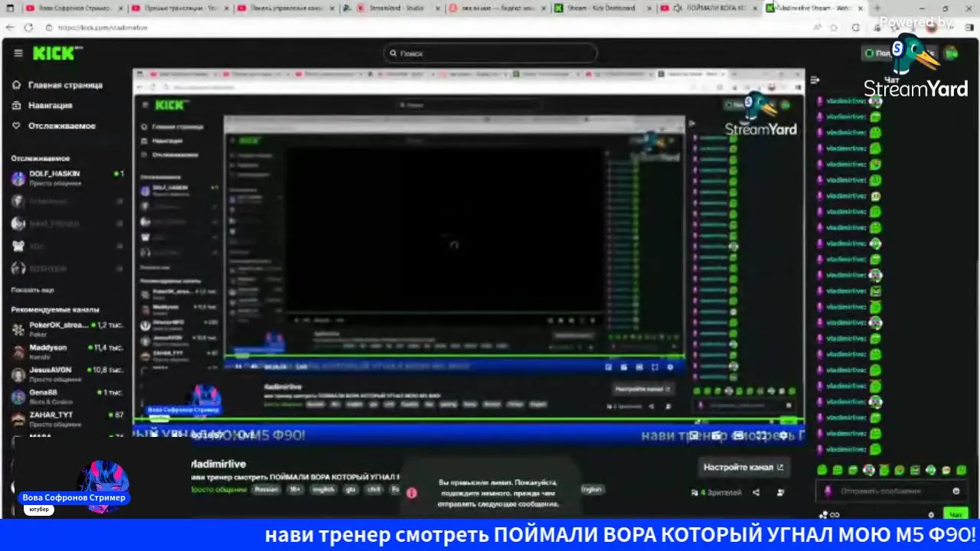The width and height of the screenshot is (980, 551).
Task: Switch to the Панель управления tab
Action: point(285,8)
